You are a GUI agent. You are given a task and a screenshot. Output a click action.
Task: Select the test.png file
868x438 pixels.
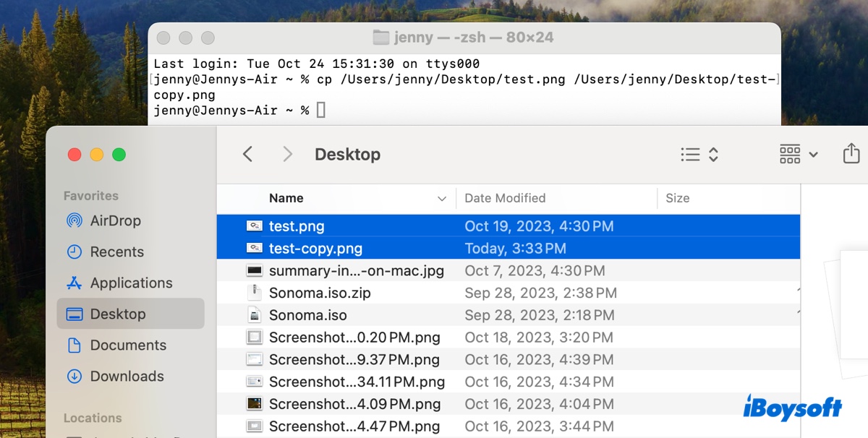point(297,226)
